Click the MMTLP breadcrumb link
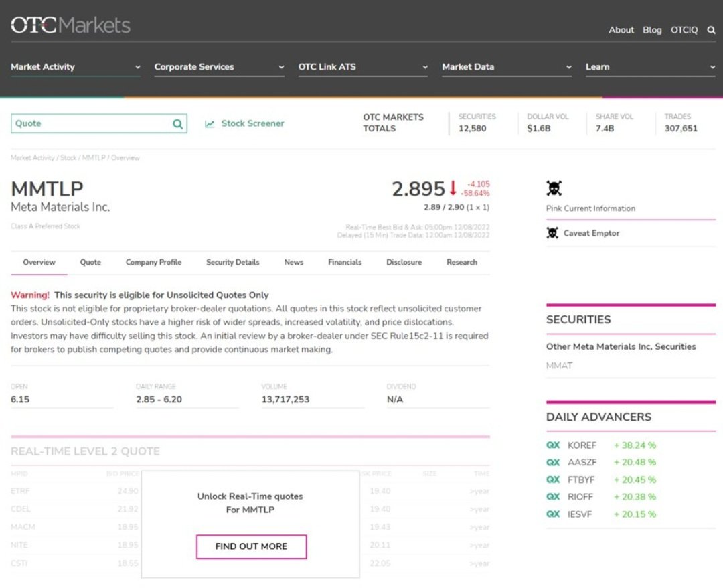 (x=94, y=158)
